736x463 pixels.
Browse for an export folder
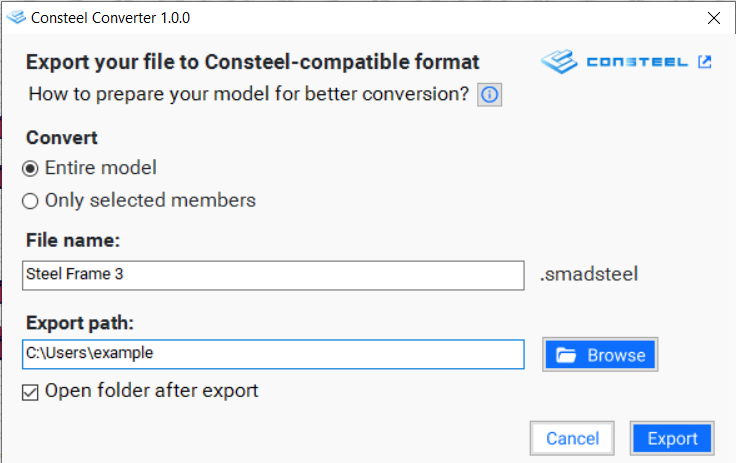click(600, 355)
